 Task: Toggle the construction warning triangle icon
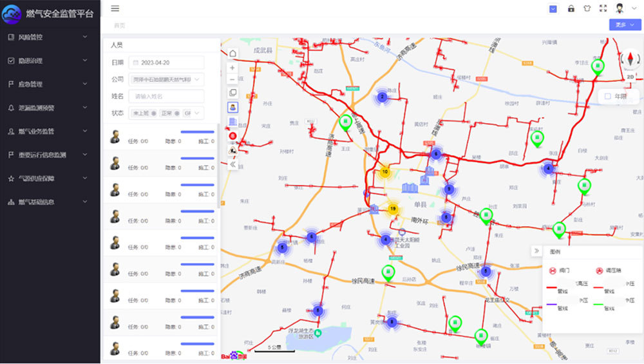(x=232, y=150)
